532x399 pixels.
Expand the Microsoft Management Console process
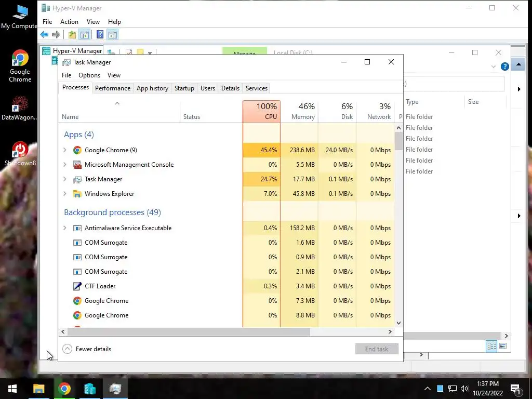point(65,164)
